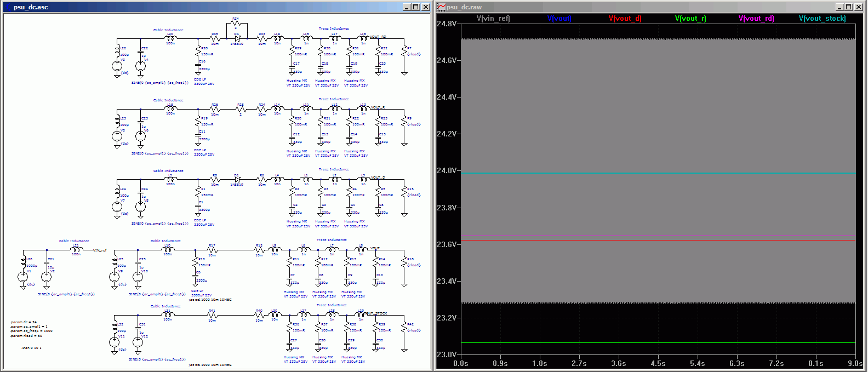Image resolution: width=868 pixels, height=372 pixels.
Task: Click the 23.0V vertical axis label
Action: 447,354
